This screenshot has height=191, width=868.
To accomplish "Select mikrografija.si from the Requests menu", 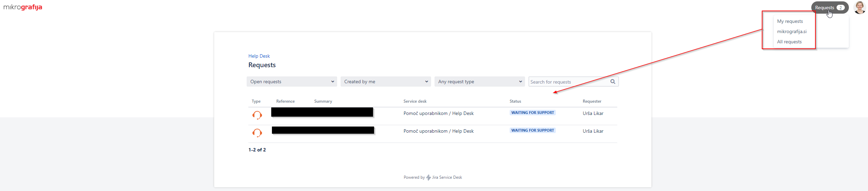I will coord(791,31).
